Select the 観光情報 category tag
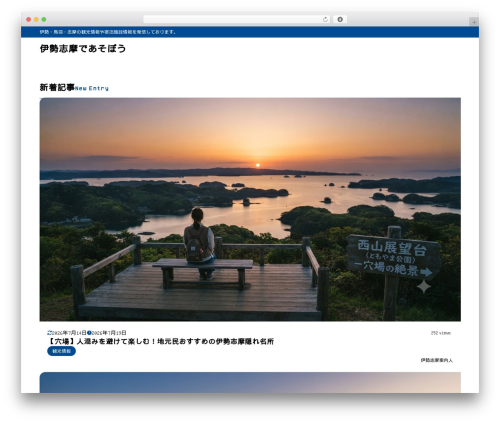Screen dimensions: 500x423 point(61,351)
